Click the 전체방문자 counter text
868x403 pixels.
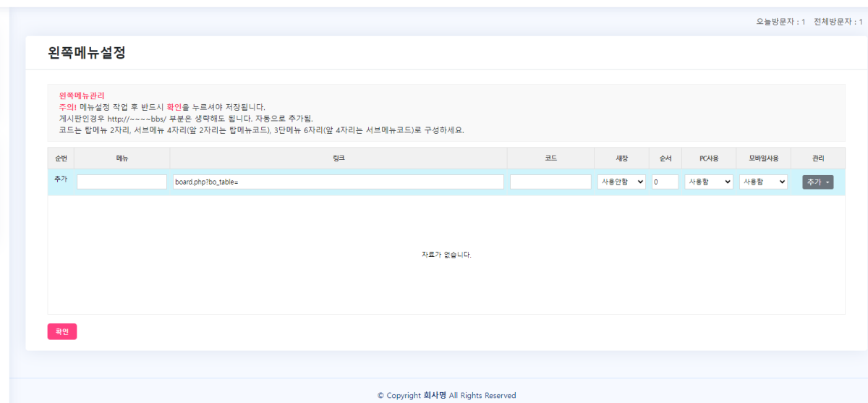(838, 22)
